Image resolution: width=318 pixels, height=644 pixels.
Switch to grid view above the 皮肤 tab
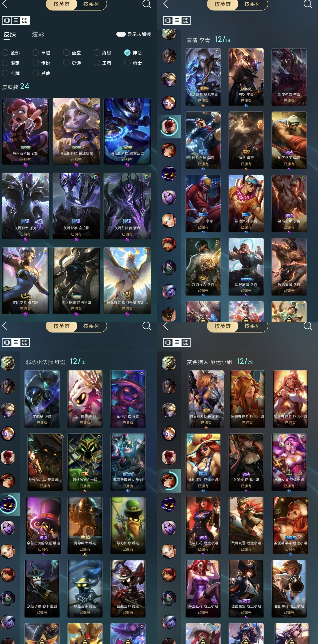(24, 20)
